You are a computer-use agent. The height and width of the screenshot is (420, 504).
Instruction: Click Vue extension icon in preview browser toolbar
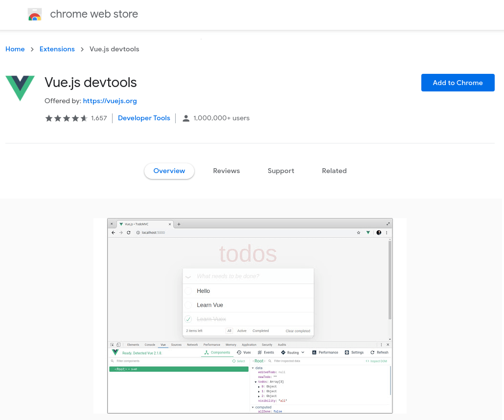[368, 232]
